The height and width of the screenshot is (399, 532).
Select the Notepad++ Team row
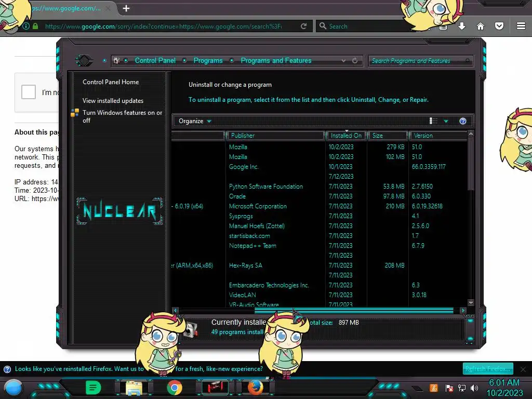(319, 245)
